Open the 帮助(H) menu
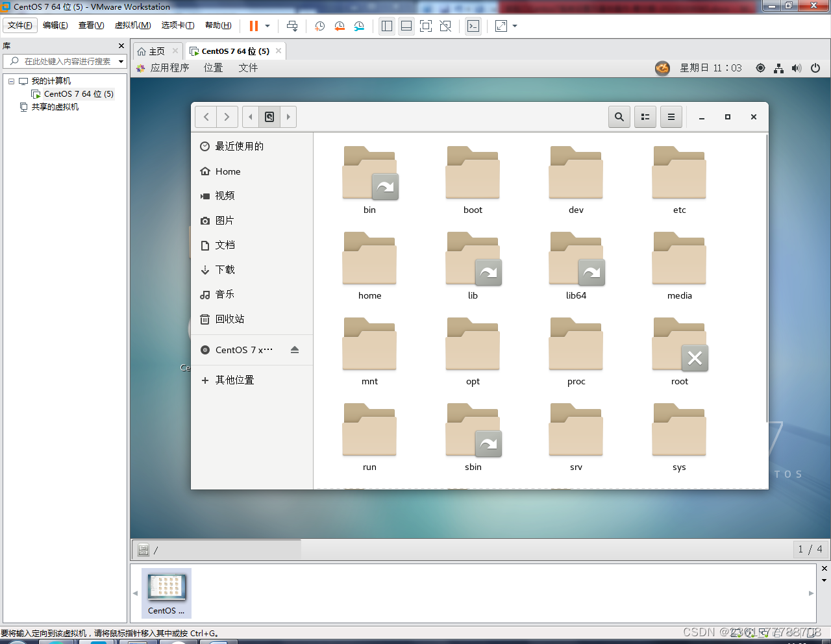831x644 pixels. point(218,25)
